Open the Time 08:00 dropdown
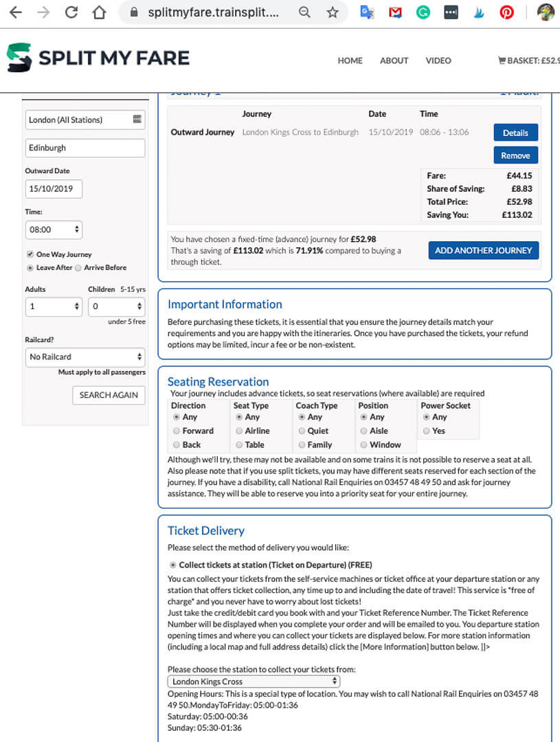Image resolution: width=560 pixels, height=742 pixels. tap(54, 229)
